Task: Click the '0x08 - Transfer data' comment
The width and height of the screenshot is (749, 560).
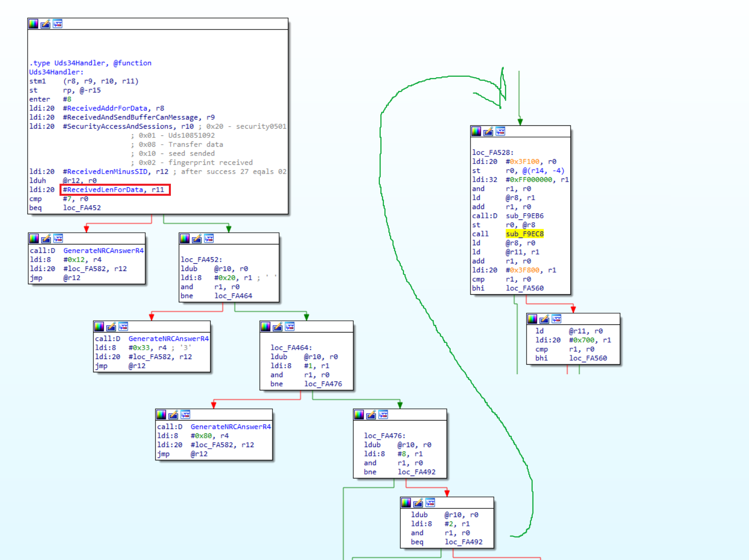Action: click(177, 144)
